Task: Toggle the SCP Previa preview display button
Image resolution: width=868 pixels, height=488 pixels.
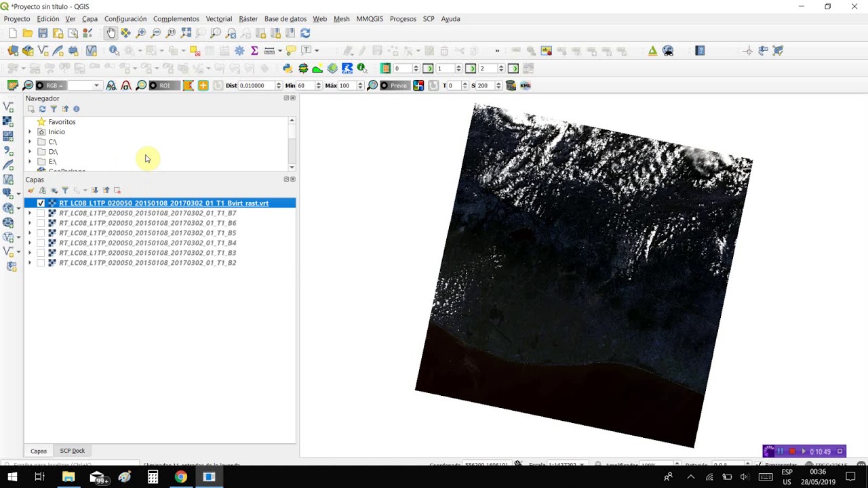Action: click(394, 85)
